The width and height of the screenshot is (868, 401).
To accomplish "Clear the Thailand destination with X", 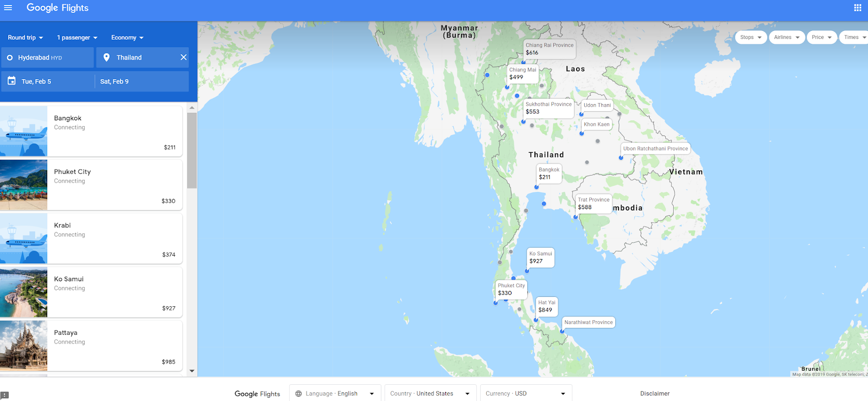I will tap(183, 57).
